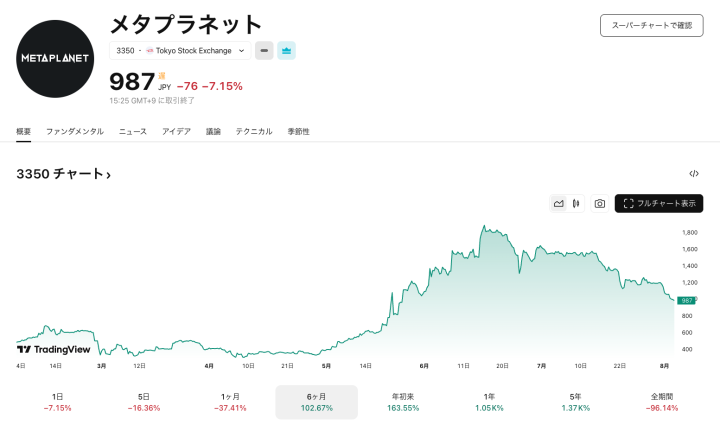Click the Metaplanet logo image
The width and height of the screenshot is (720, 425).
click(56, 58)
